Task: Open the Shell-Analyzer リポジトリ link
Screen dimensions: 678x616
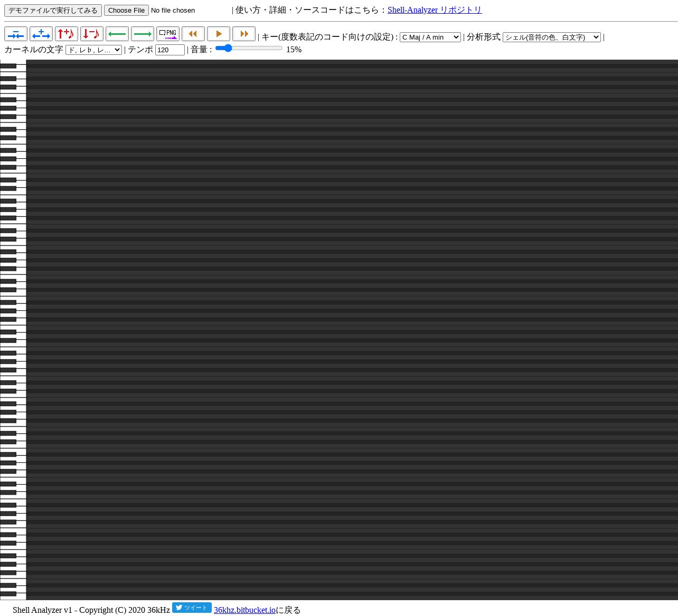Action: (435, 10)
